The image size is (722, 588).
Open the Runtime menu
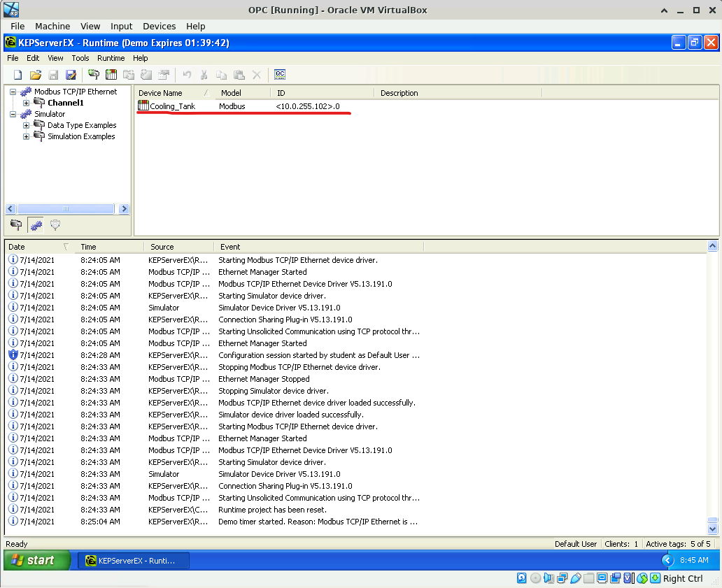[111, 58]
